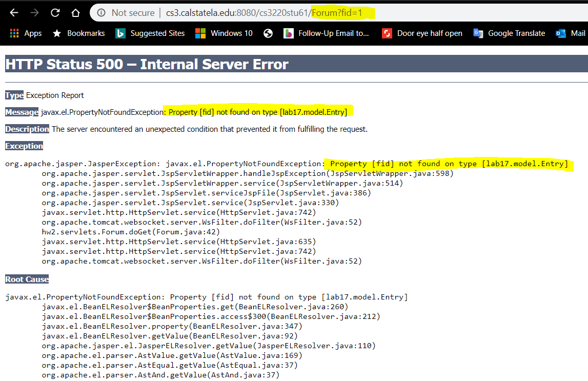Screen dimensions: 588x381
Task: Open the Follow-Up Email bookmark
Action: tap(327, 33)
